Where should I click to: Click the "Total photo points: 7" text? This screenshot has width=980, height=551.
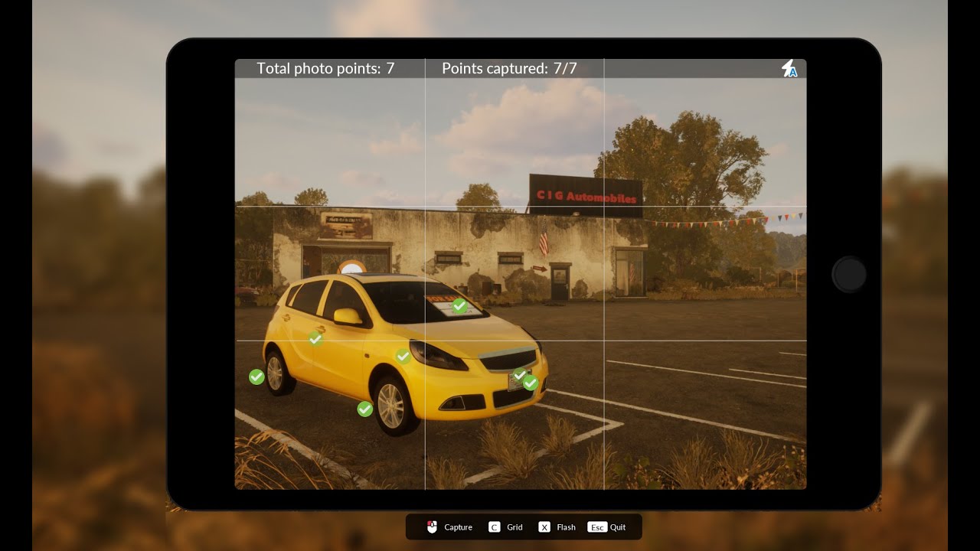click(x=325, y=68)
